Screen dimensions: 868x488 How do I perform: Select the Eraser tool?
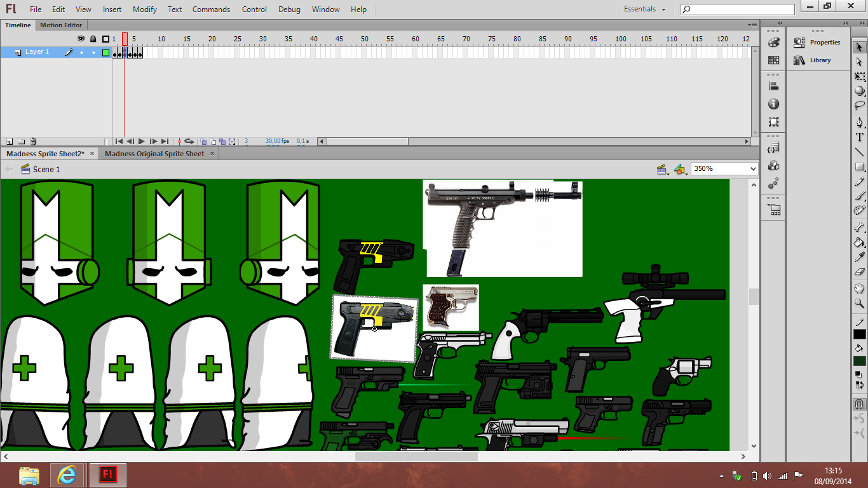(x=859, y=272)
